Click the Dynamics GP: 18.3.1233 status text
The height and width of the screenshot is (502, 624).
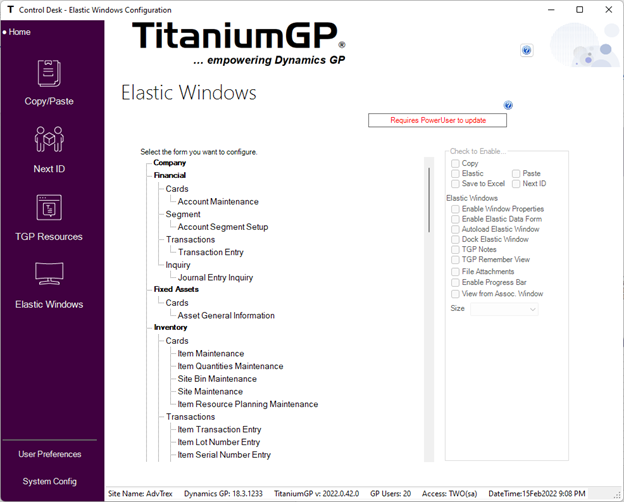pyautogui.click(x=223, y=494)
